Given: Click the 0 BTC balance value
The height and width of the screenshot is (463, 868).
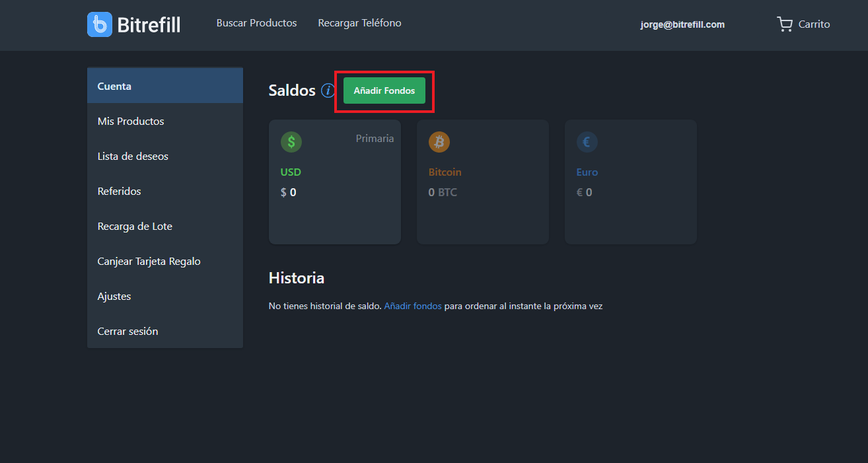Looking at the screenshot, I should point(443,193).
